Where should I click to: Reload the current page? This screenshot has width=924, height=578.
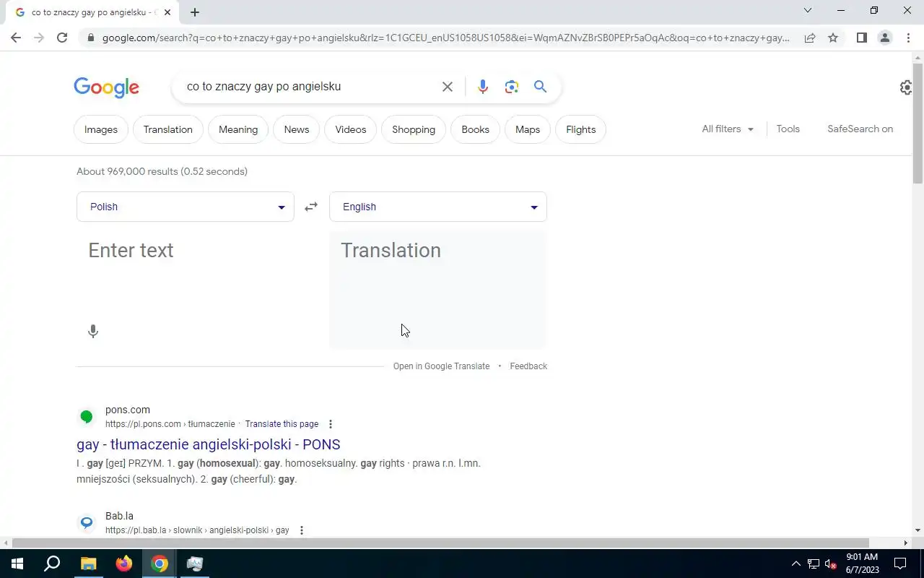pos(62,38)
